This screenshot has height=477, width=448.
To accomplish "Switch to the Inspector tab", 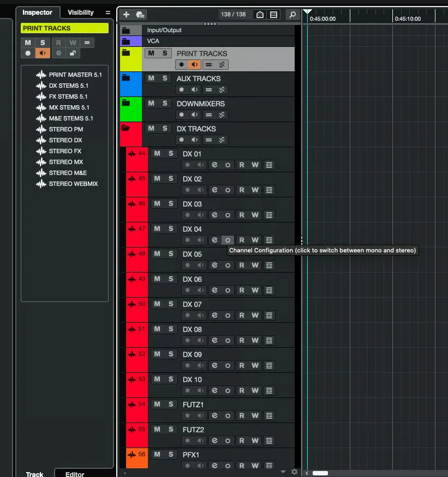I will coord(37,13).
